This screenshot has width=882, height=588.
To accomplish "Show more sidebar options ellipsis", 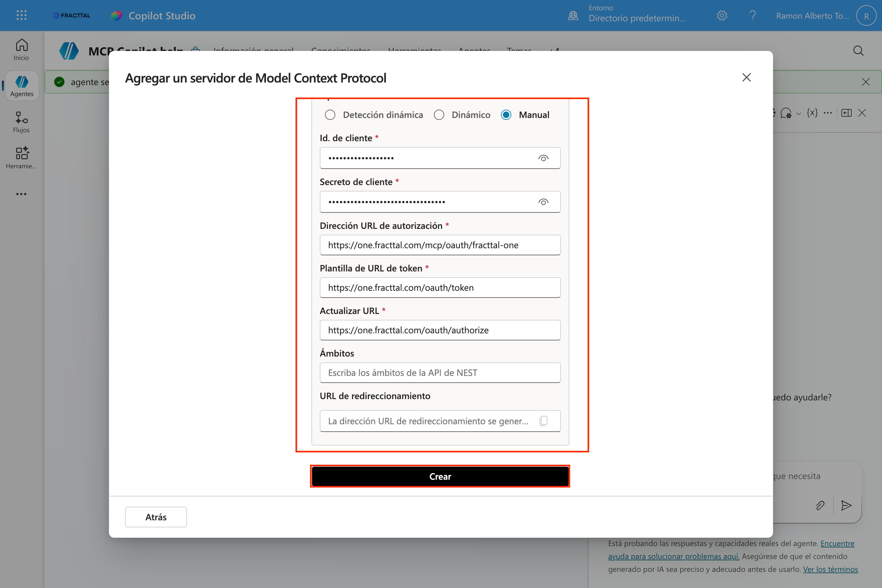I will pyautogui.click(x=21, y=194).
